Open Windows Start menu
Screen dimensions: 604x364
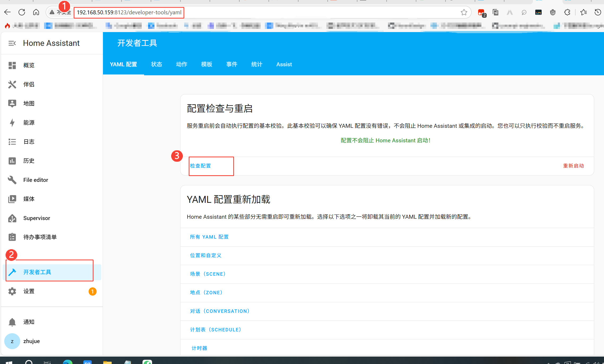tap(9, 362)
